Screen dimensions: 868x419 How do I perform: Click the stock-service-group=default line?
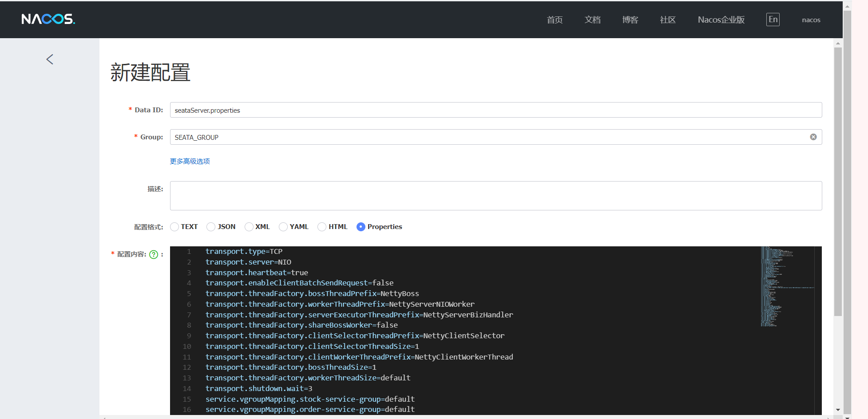click(x=310, y=399)
